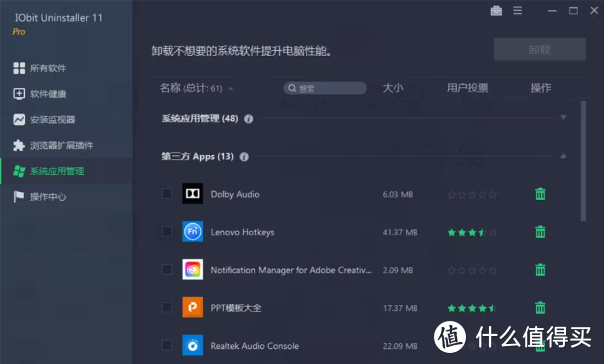This screenshot has width=604, height=364.
Task: Click the vertical list scrollbar
Action: pyautogui.click(x=583, y=161)
